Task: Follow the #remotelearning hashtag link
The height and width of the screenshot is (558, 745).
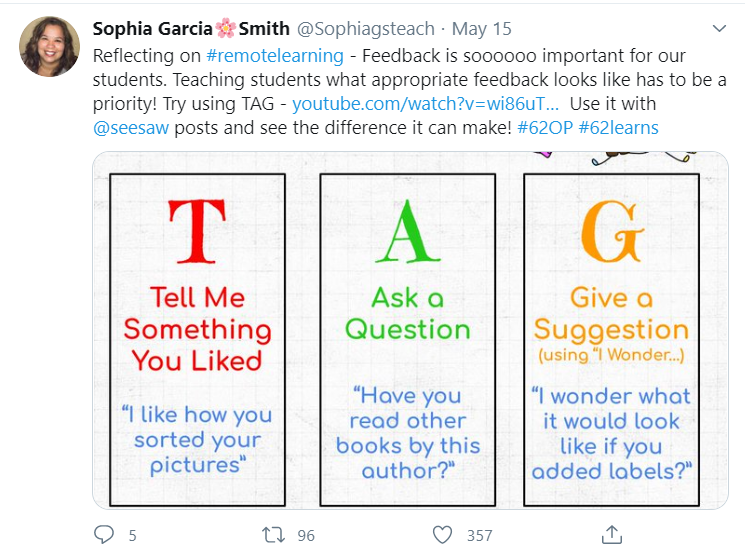Action: coord(275,56)
